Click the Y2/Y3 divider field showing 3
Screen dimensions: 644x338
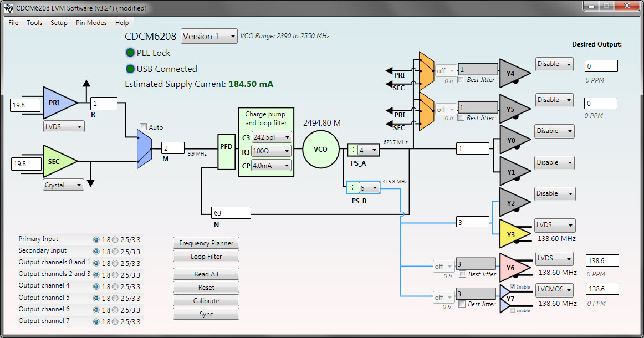tap(473, 222)
